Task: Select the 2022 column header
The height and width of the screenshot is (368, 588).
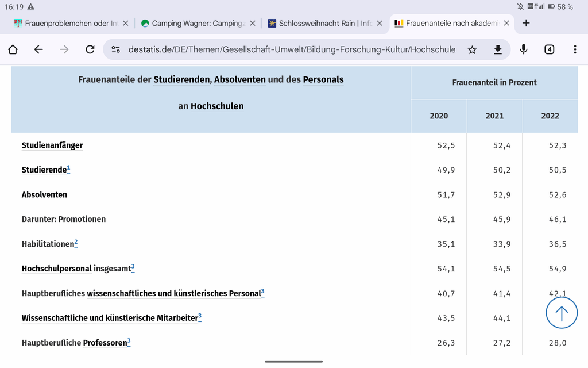Action: pos(550,116)
